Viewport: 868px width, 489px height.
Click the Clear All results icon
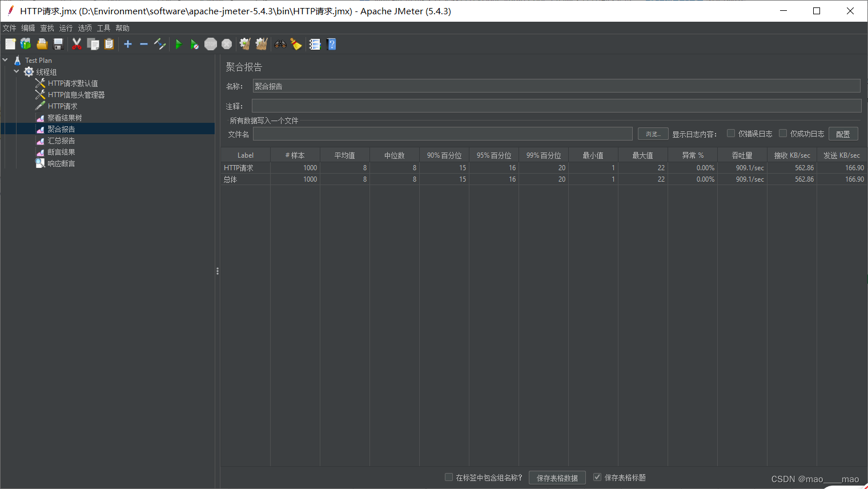tap(262, 44)
